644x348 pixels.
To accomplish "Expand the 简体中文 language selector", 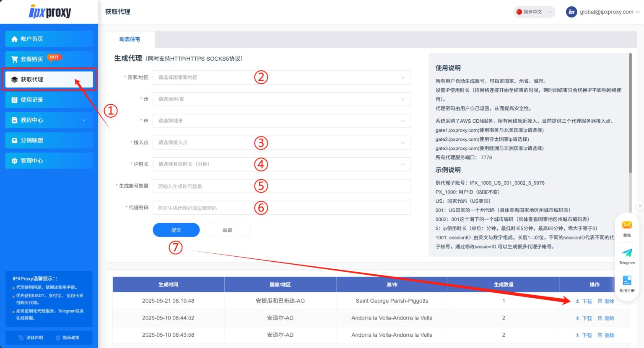I will 534,12.
